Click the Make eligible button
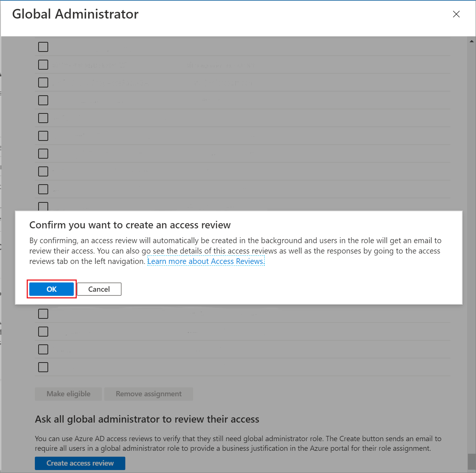This screenshot has height=473, width=476. coord(68,394)
